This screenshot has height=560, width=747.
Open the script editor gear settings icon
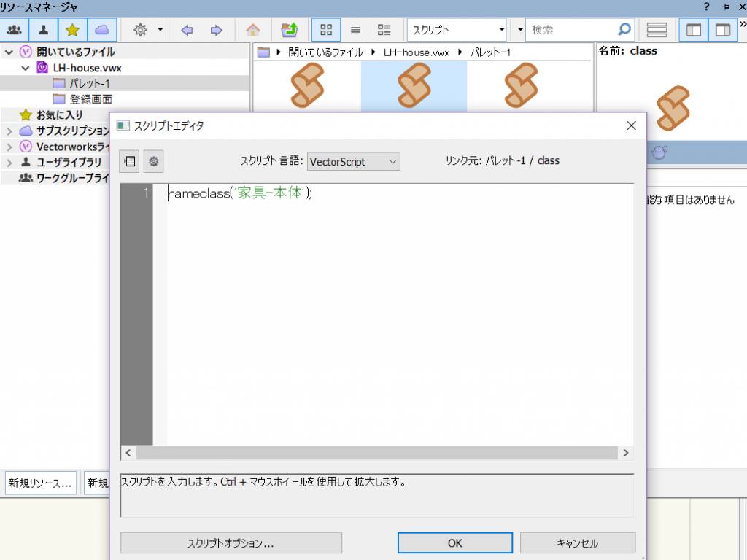tap(154, 161)
